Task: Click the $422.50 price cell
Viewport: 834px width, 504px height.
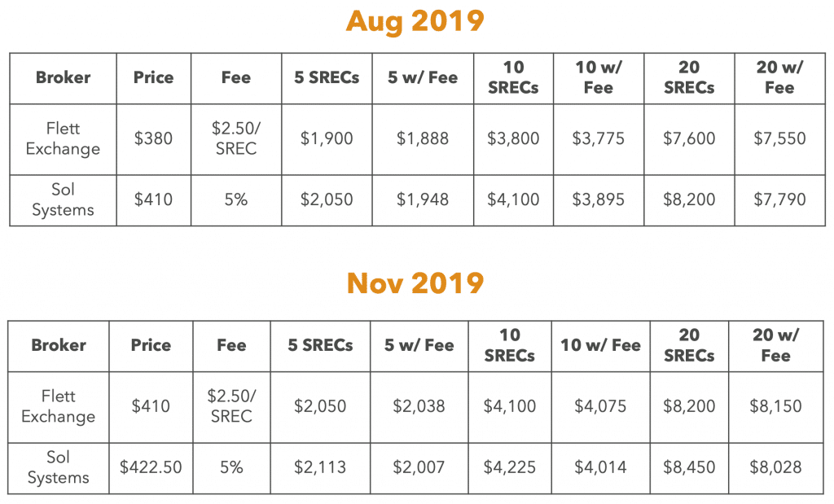Action: 151,467
